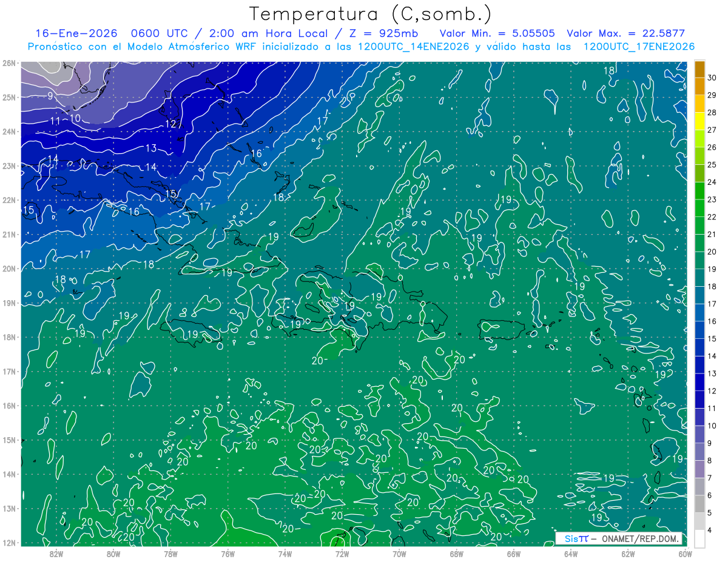This screenshot has height=562, width=728.
Task: Click the colorbar label '6'
Action: coord(709,495)
